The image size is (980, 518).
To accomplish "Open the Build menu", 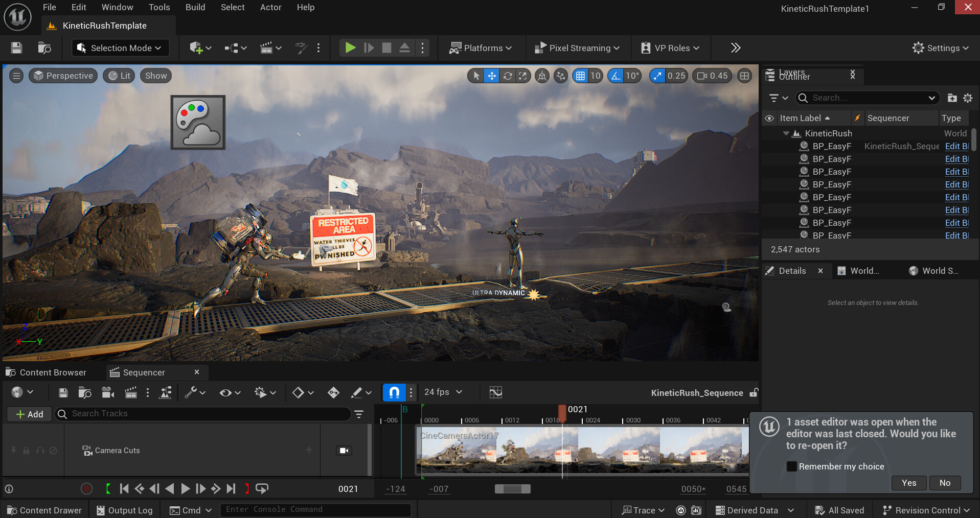I will tap(195, 7).
